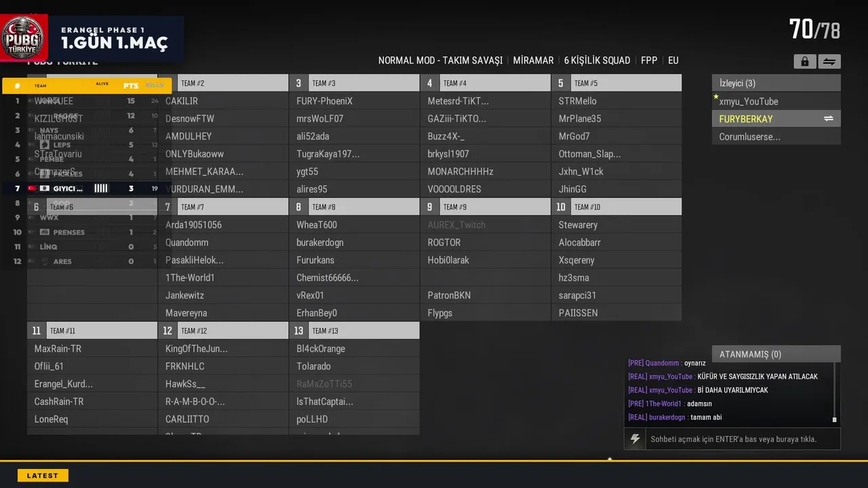Open chat via the 'Sohbeti açmak için ENTER'a bas' field
This screenshot has height=488, width=868.
pyautogui.click(x=732, y=439)
